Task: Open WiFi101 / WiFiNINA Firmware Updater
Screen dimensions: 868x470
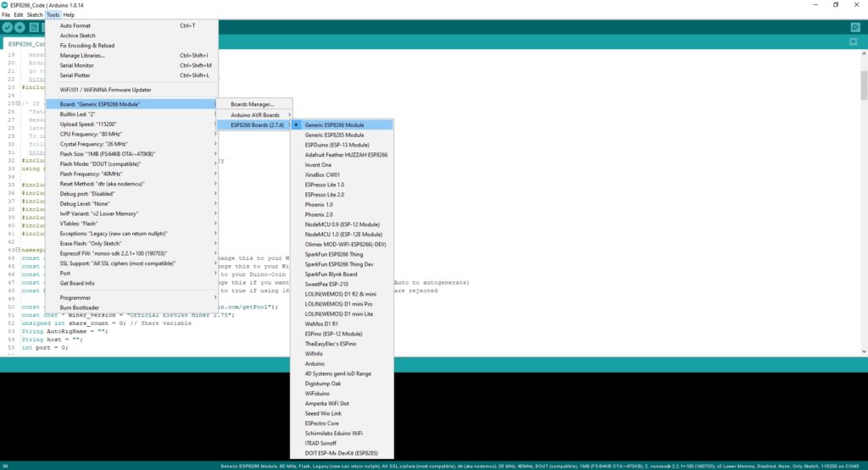Action: tap(131, 90)
